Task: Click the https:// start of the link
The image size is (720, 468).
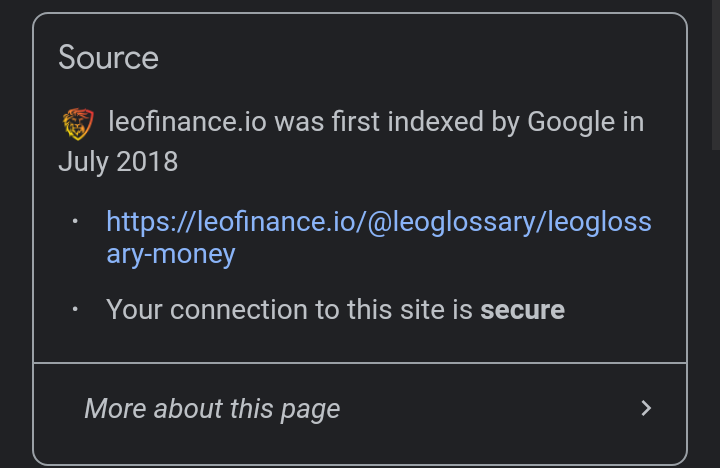Action: pos(151,222)
